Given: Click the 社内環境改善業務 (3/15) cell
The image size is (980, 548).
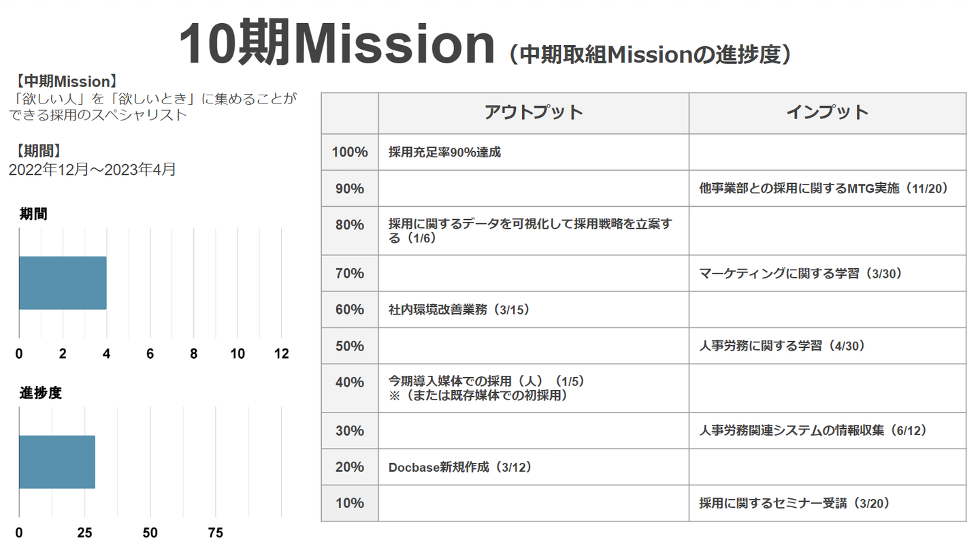Looking at the screenshot, I should (x=458, y=310).
